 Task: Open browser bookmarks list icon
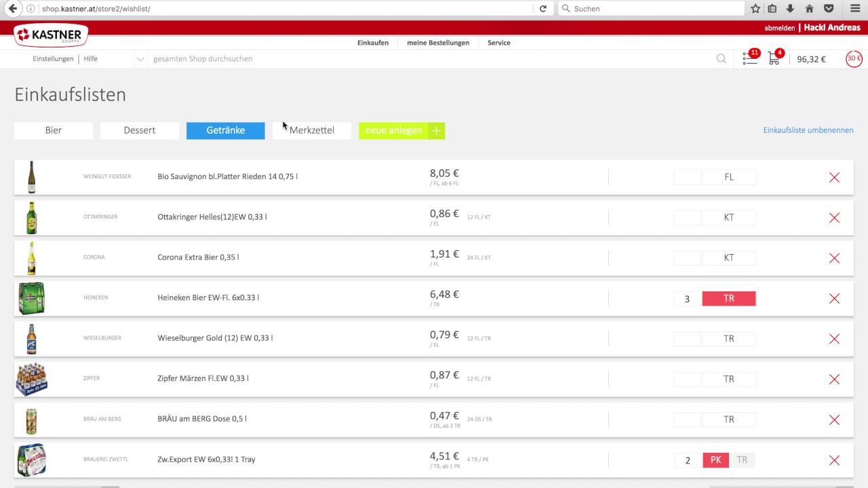[x=772, y=9]
